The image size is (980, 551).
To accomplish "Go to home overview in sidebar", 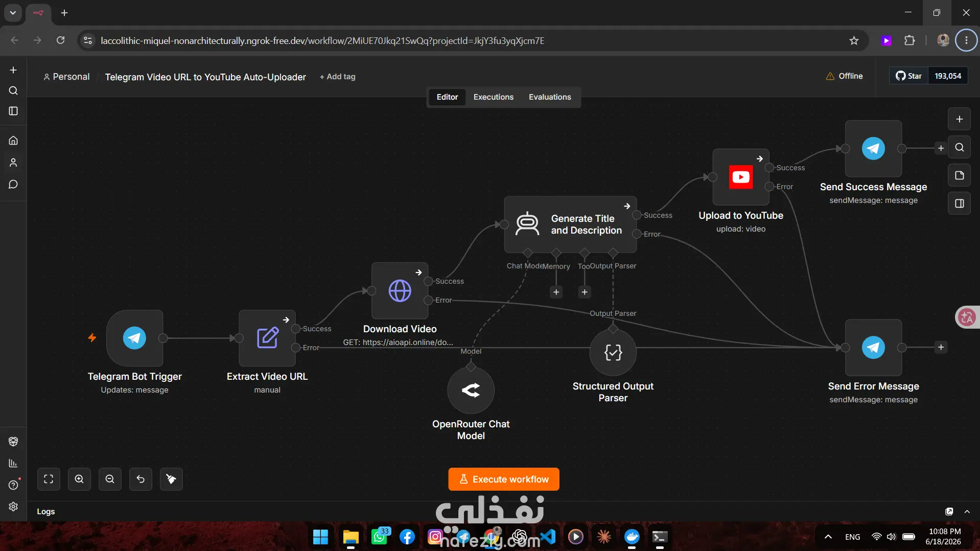I will 13,140.
